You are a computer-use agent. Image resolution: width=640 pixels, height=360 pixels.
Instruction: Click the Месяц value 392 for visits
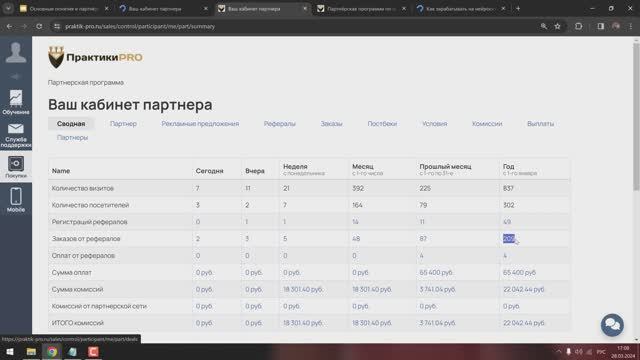click(358, 188)
